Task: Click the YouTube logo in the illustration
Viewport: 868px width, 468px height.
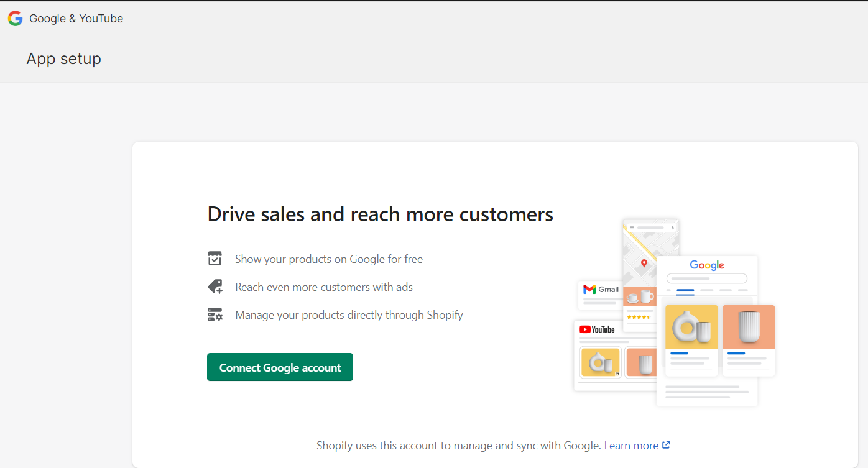Action: pyautogui.click(x=597, y=329)
